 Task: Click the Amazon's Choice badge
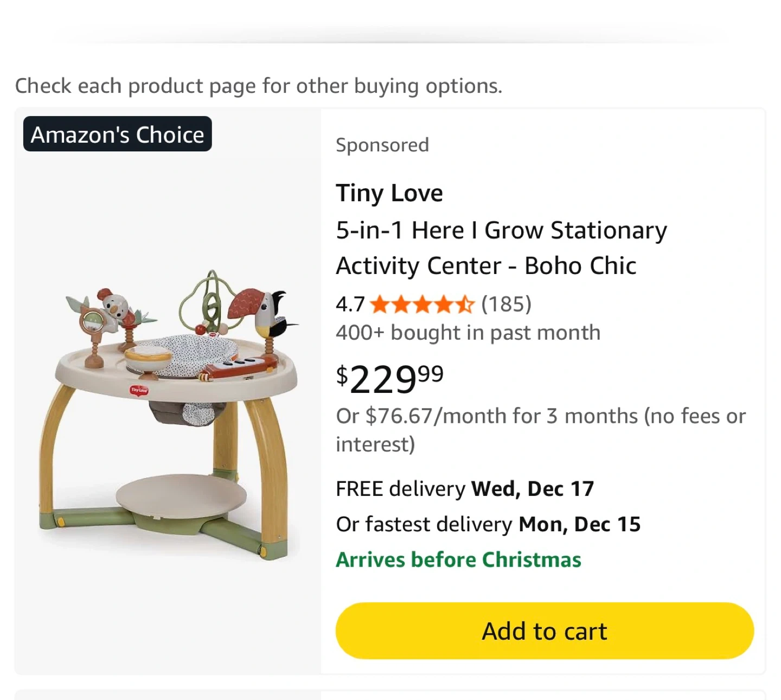[x=117, y=134]
